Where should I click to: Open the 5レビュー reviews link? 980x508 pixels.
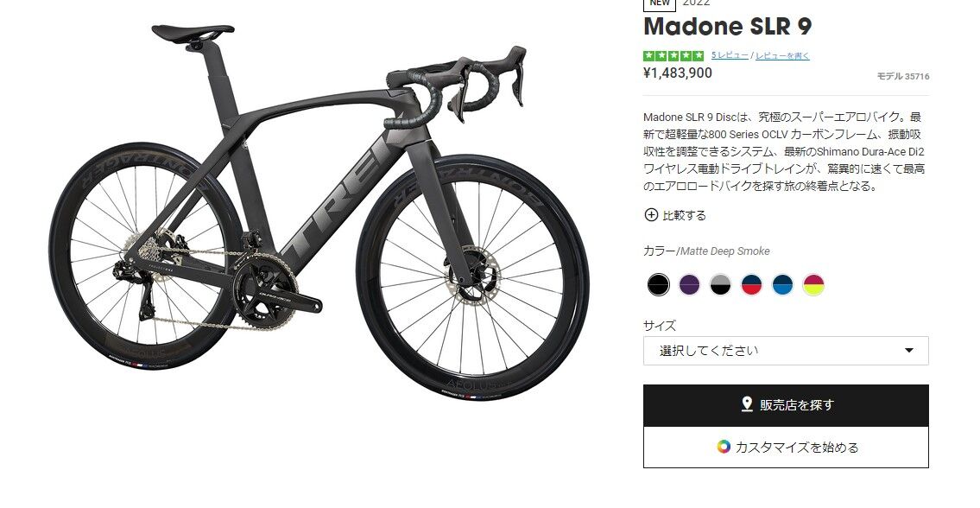tap(730, 55)
